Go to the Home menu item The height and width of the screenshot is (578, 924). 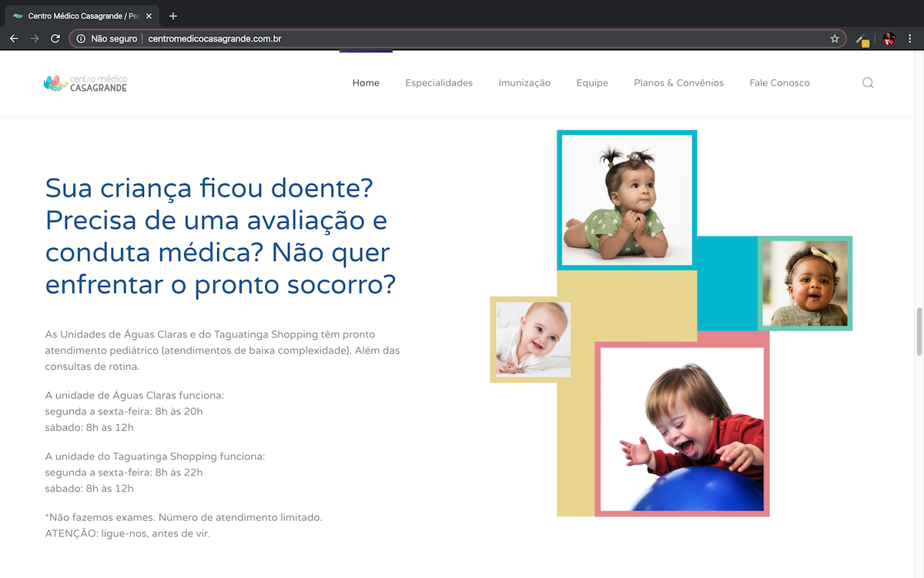[366, 83]
